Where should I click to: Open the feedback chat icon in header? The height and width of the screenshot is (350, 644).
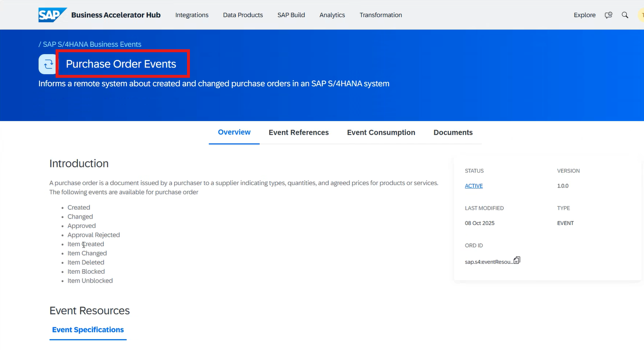click(609, 15)
